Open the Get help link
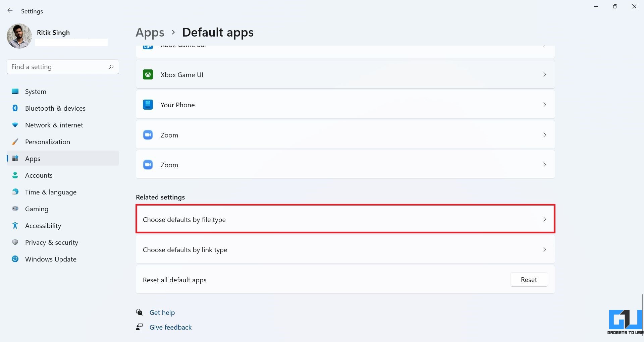 [162, 312]
